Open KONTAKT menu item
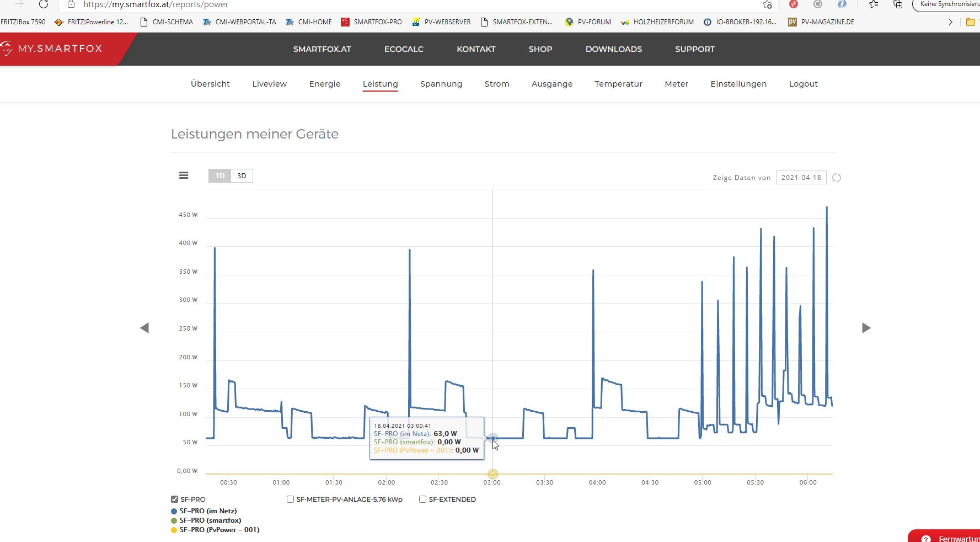The height and width of the screenshot is (542, 980). click(476, 49)
